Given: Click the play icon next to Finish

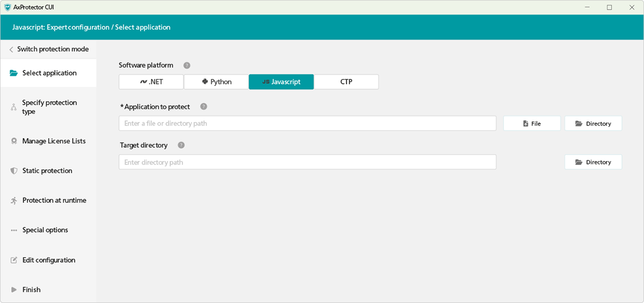Looking at the screenshot, I should 14,290.
